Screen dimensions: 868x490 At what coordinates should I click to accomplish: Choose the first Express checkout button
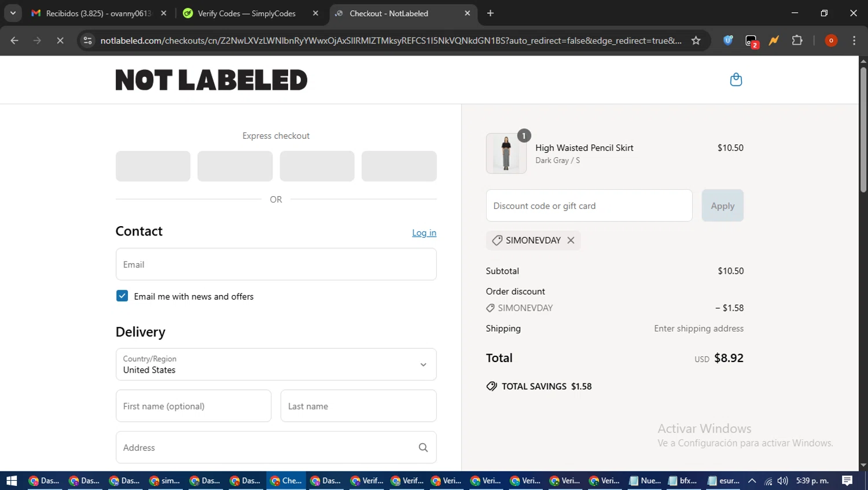pos(153,166)
